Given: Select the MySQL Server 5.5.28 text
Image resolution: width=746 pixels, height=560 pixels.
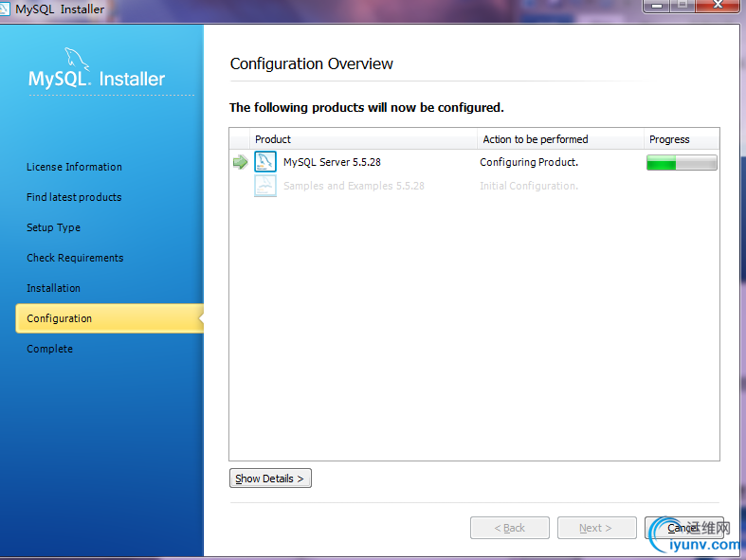Looking at the screenshot, I should click(x=332, y=162).
